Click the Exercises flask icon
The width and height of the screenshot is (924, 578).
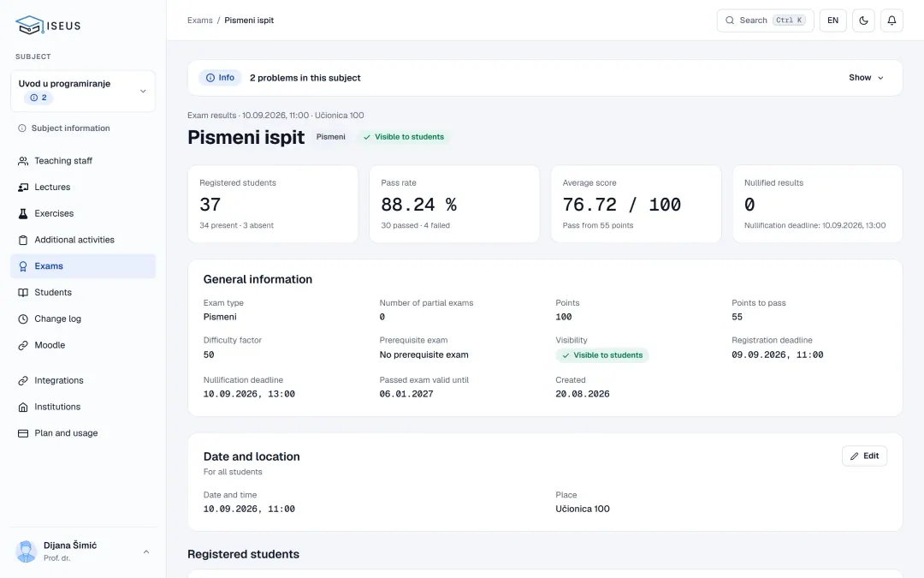coord(23,213)
